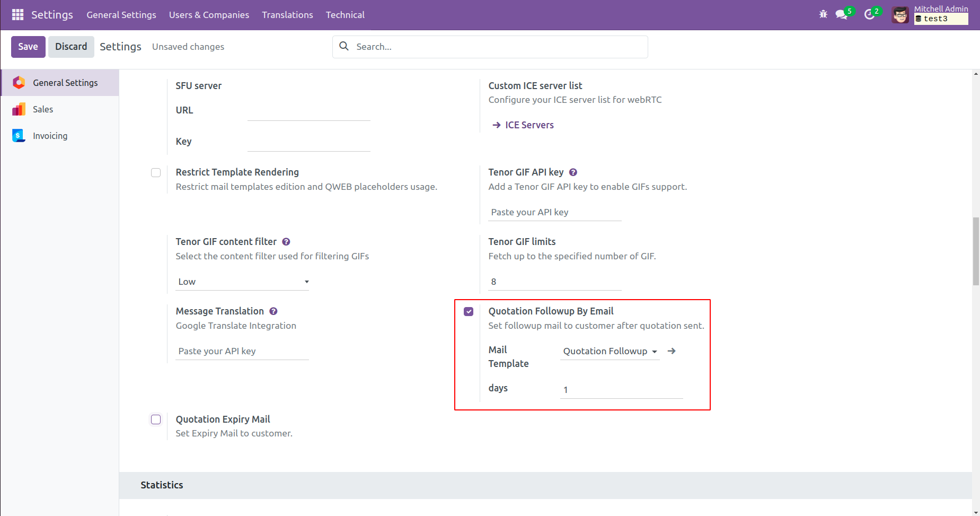Enable the Quotation Expiry Mail checkbox
Screen dimensions: 980x516
156,419
